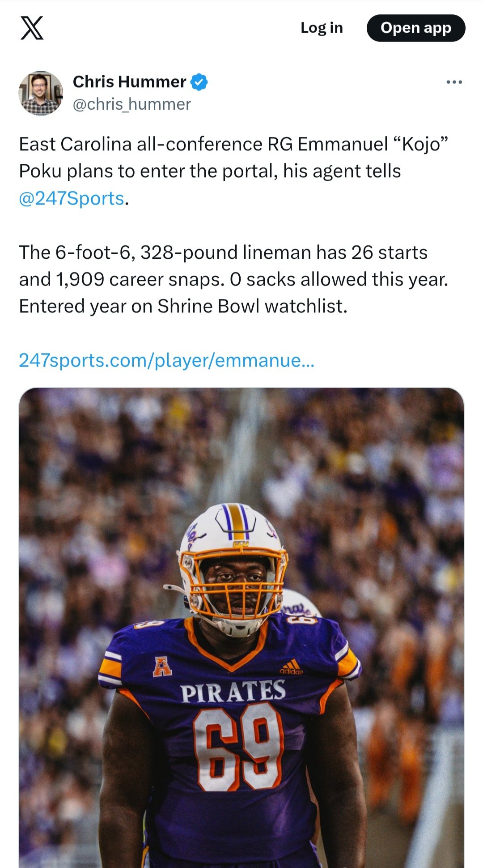
Task: Click the PIRATES wordmark on the jersey
Action: click(x=233, y=692)
